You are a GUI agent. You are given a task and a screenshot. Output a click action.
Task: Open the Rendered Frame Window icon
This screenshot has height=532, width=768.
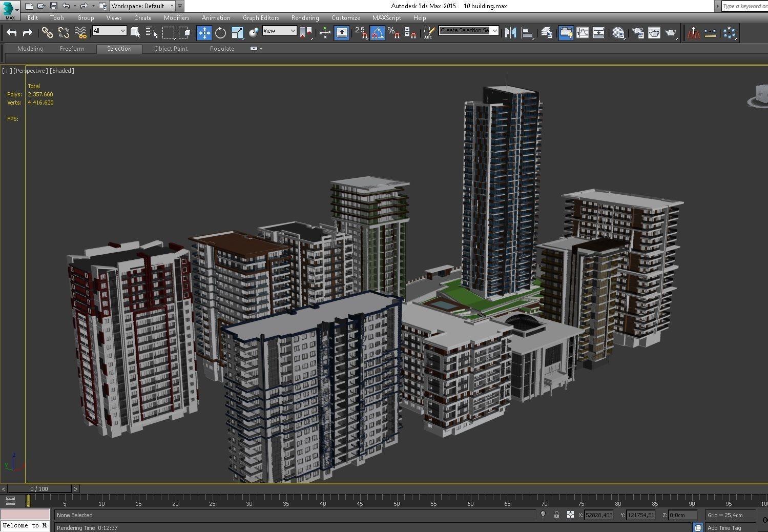[654, 33]
